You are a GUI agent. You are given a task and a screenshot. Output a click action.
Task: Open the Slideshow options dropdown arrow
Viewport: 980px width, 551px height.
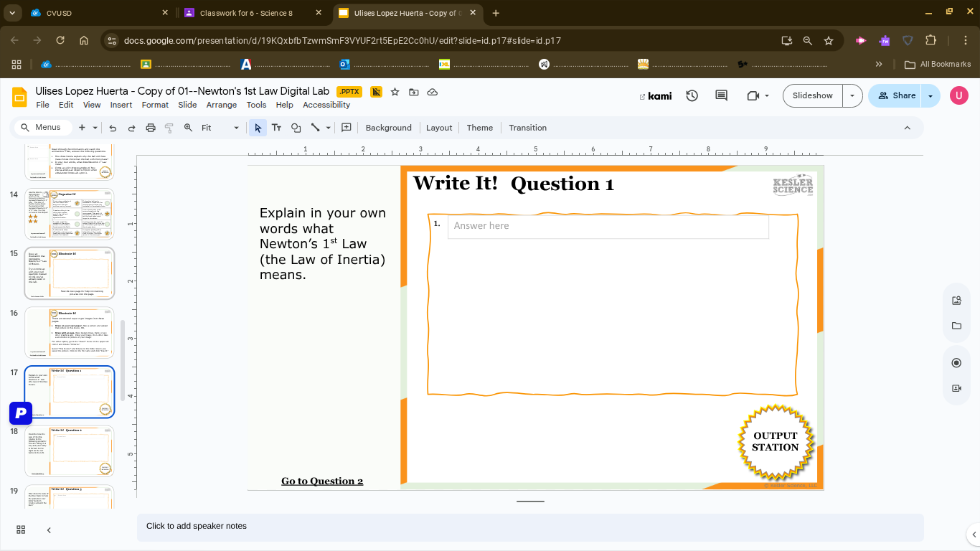(x=852, y=95)
